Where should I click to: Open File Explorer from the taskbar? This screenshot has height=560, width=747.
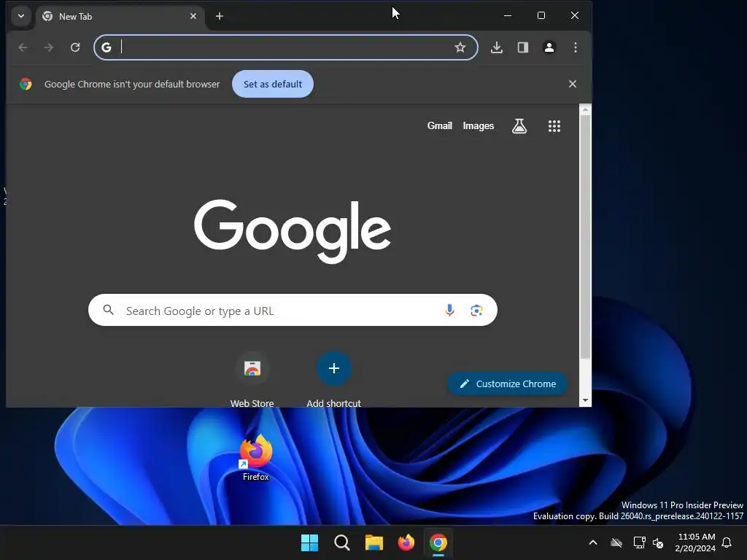[x=374, y=542]
